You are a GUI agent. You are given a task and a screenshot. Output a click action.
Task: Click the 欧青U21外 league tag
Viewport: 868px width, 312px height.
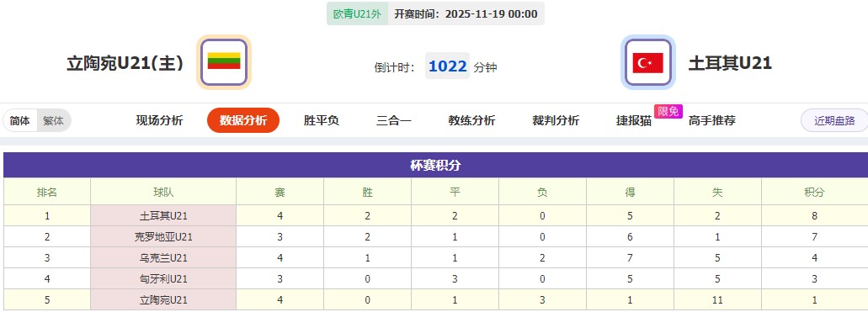357,13
